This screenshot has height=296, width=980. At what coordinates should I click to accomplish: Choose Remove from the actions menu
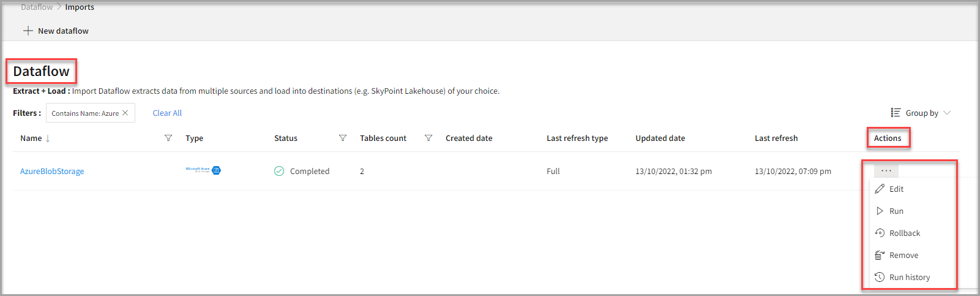point(903,255)
